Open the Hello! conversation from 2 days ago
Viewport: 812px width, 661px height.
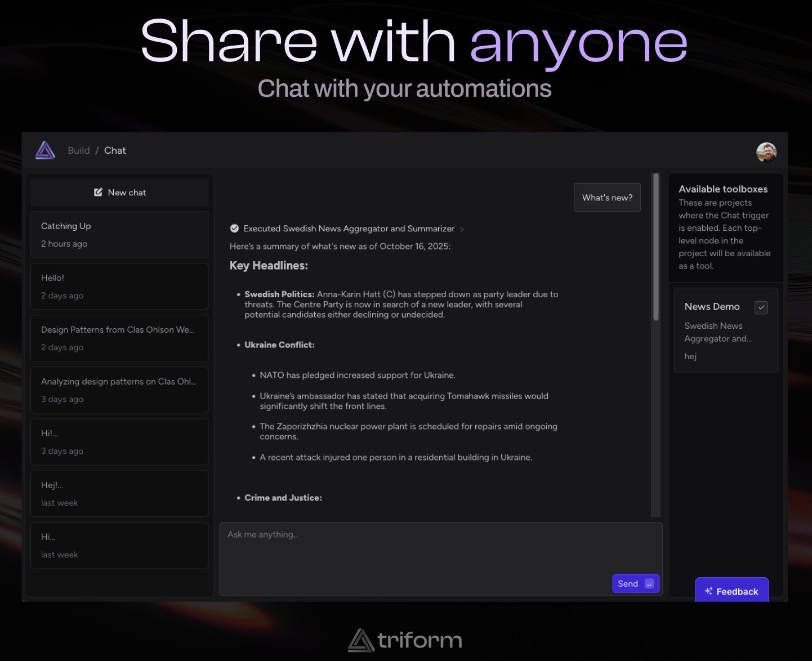(119, 286)
